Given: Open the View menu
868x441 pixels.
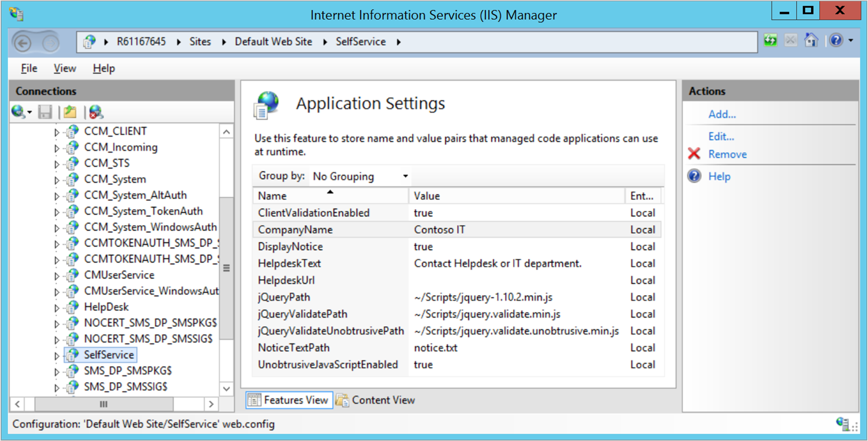Looking at the screenshot, I should tap(65, 68).
